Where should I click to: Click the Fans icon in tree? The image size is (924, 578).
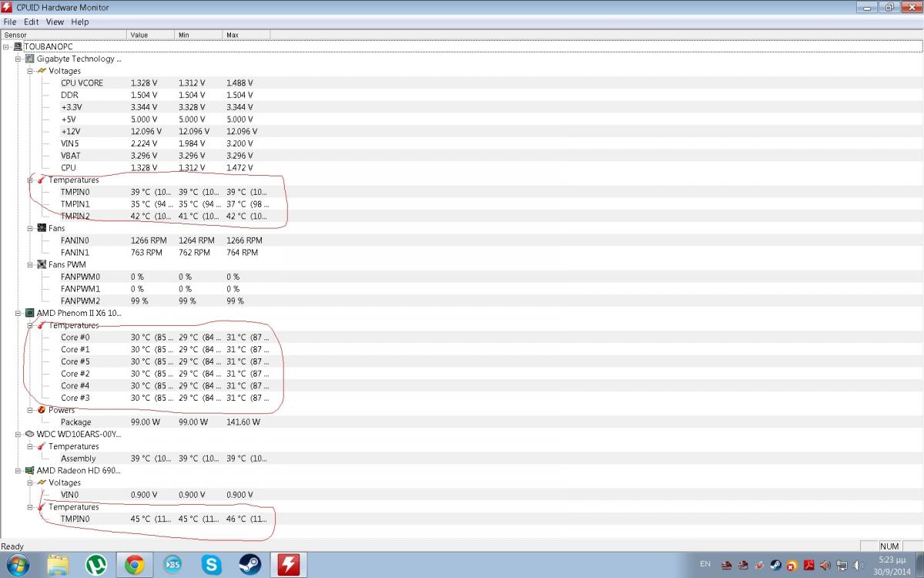(42, 228)
